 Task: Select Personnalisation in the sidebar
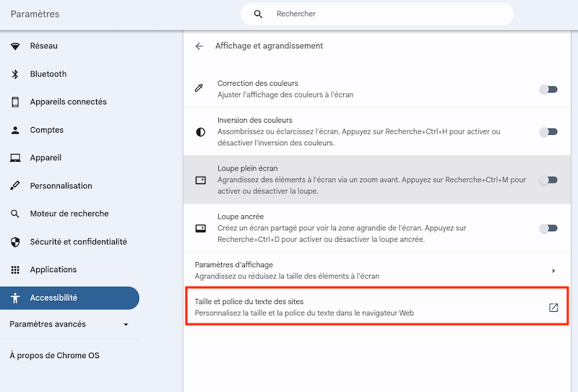pos(61,186)
